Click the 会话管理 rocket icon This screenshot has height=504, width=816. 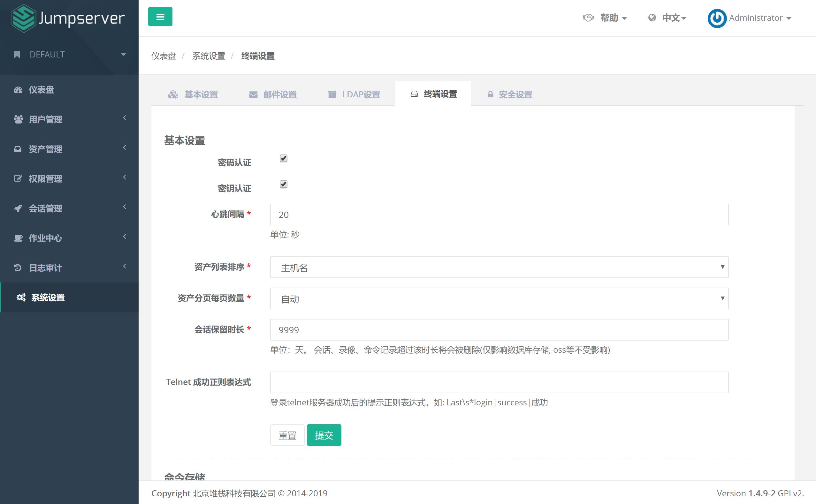tap(18, 209)
